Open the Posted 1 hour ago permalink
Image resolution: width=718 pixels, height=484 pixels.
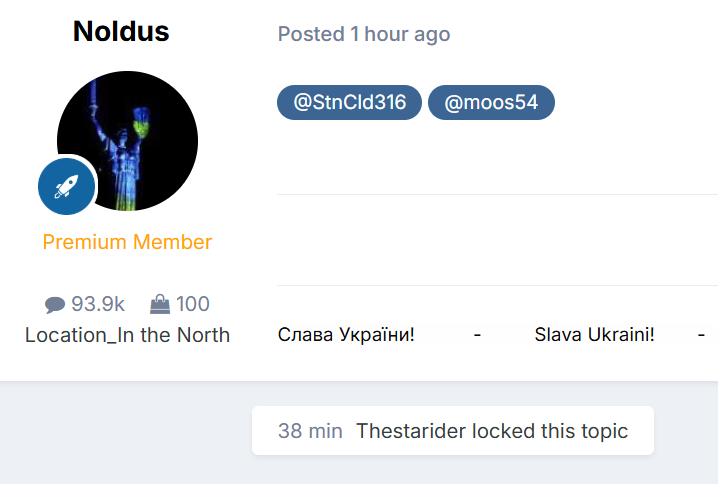tap(399, 34)
